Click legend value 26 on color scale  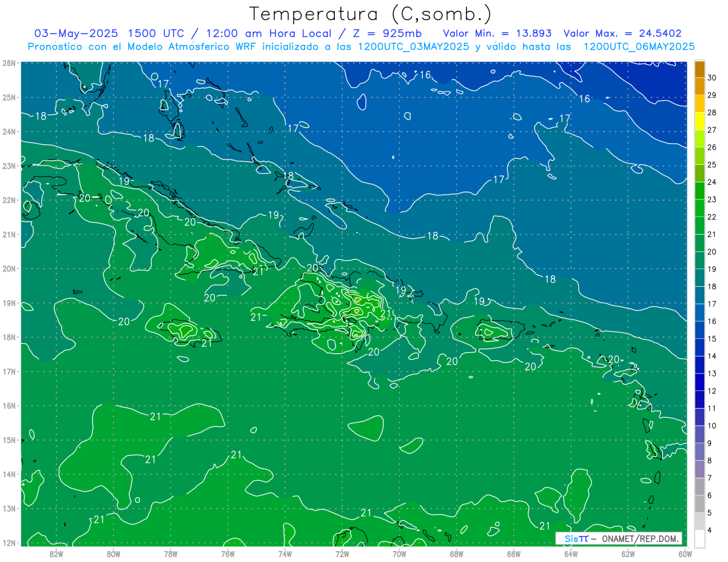tap(712, 147)
